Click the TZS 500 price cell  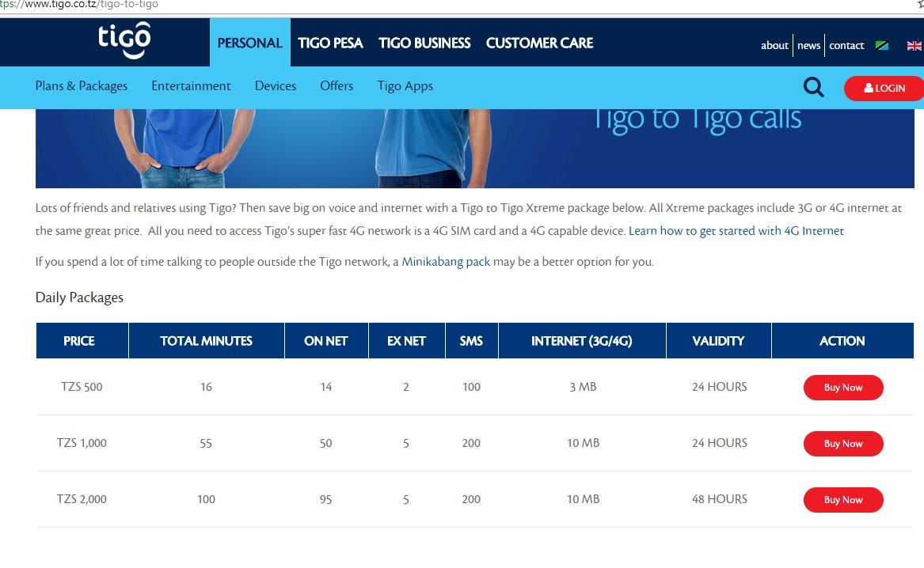point(82,387)
